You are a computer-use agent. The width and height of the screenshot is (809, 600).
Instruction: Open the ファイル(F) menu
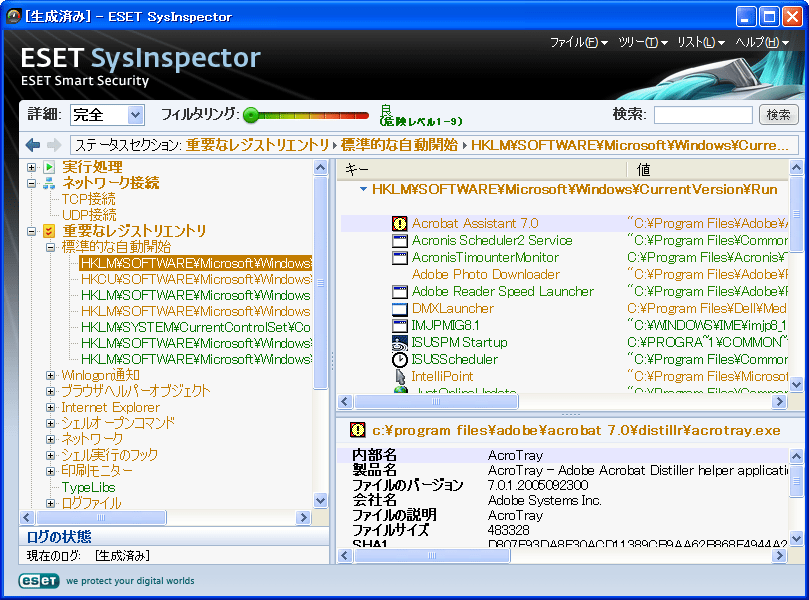coord(578,42)
